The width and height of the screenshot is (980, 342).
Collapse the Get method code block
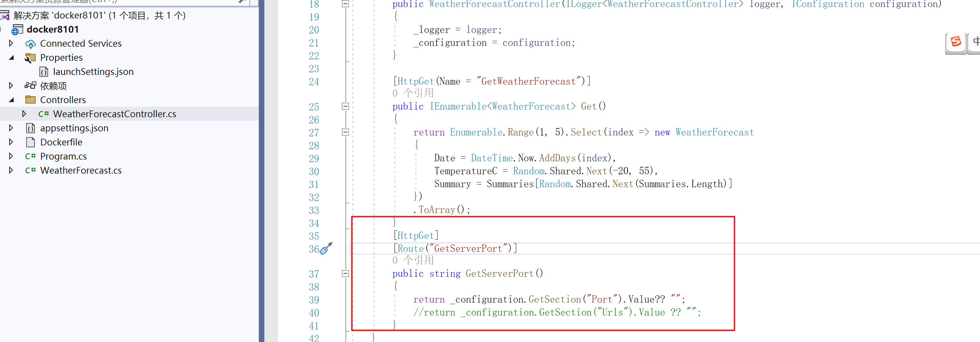coord(345,106)
